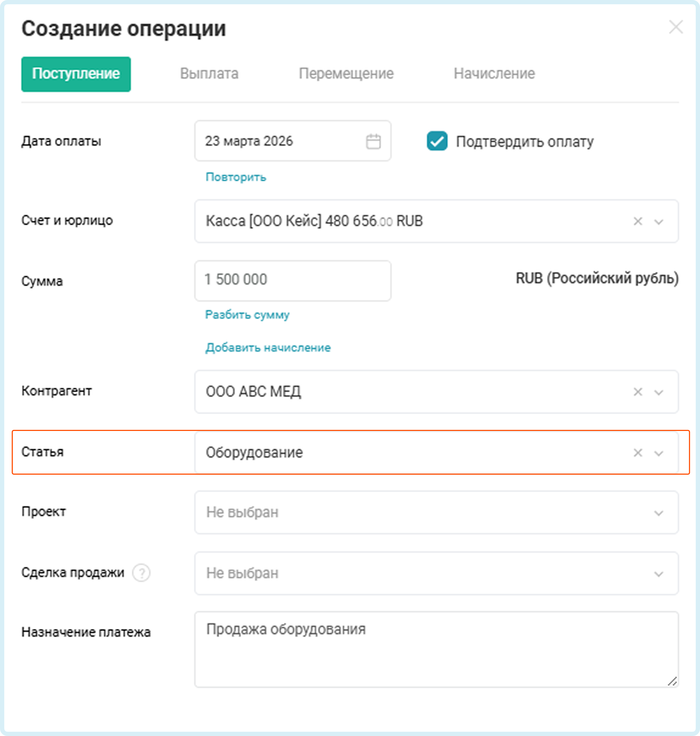The height and width of the screenshot is (736, 700).
Task: Clear the counterparty ООО АВС МЕД
Action: [638, 392]
